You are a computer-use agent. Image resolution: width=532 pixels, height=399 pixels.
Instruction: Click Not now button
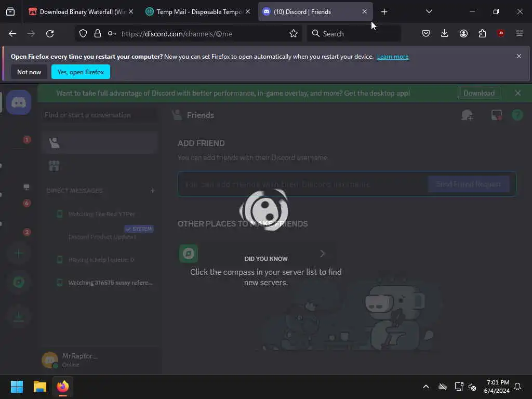pos(29,72)
